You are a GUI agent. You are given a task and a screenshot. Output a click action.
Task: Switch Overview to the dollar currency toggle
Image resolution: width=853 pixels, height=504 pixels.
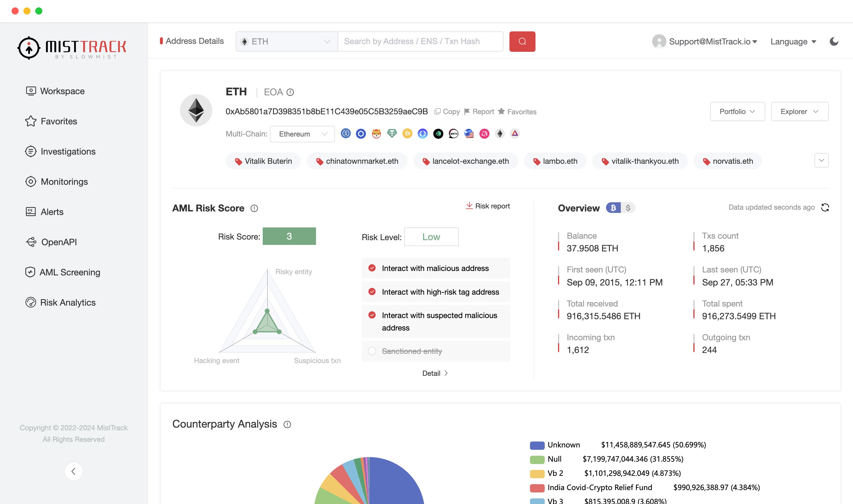628,208
